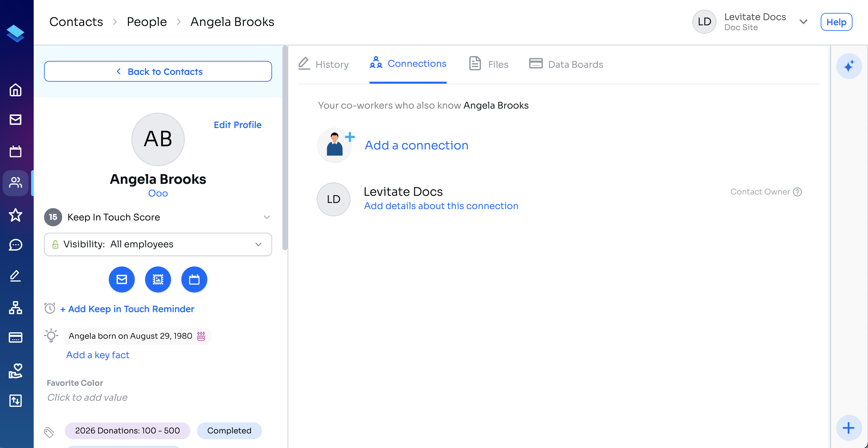Click the add connection person avatar icon

click(x=335, y=145)
